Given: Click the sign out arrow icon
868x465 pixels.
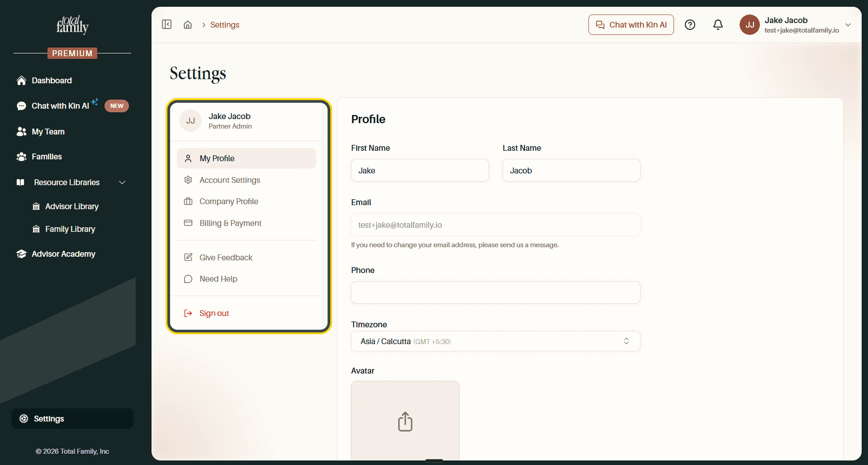Looking at the screenshot, I should [188, 313].
